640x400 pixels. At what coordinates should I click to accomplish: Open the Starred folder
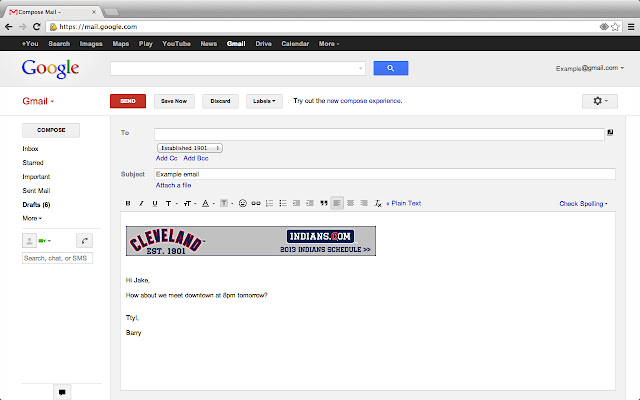tap(33, 162)
